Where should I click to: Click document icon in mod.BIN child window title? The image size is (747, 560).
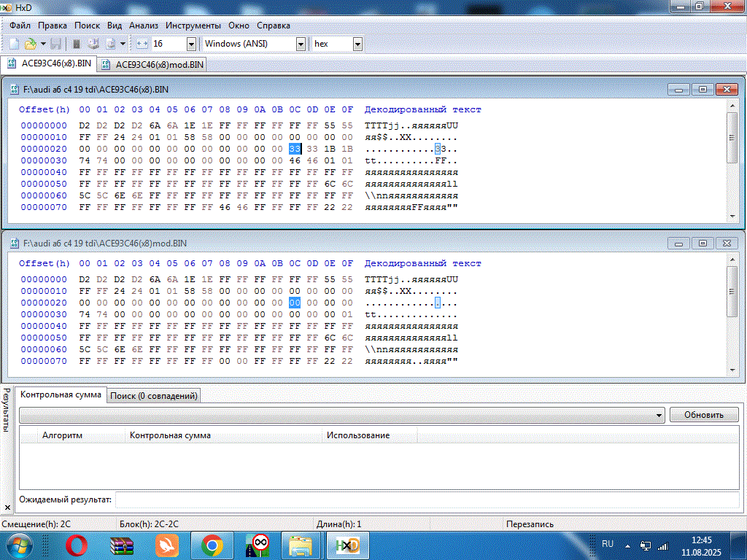tap(15, 244)
